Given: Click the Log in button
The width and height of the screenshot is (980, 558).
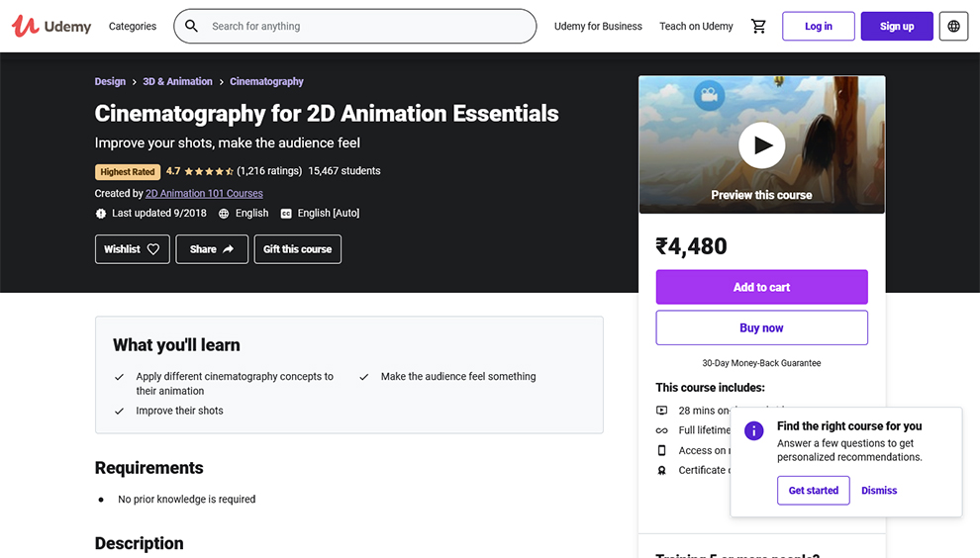Looking at the screenshot, I should 818,27.
